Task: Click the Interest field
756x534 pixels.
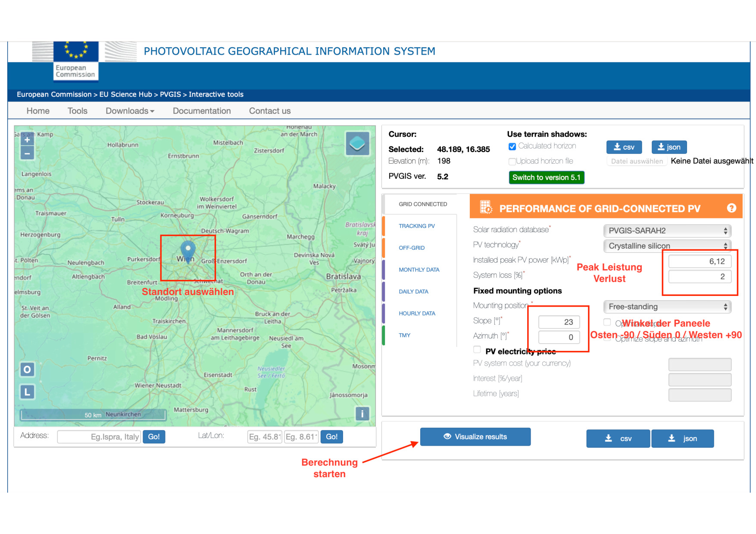Action: (700, 379)
